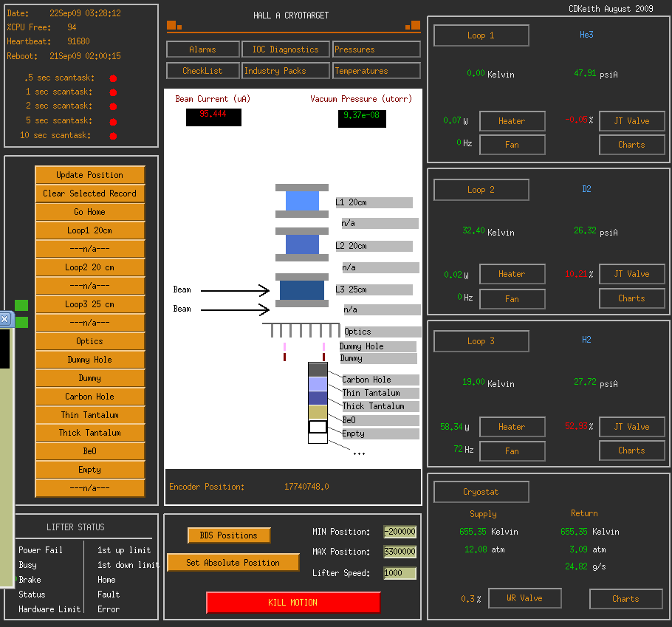Open the Pressures screen
Image resolution: width=672 pixels, height=627 pixels.
377,49
